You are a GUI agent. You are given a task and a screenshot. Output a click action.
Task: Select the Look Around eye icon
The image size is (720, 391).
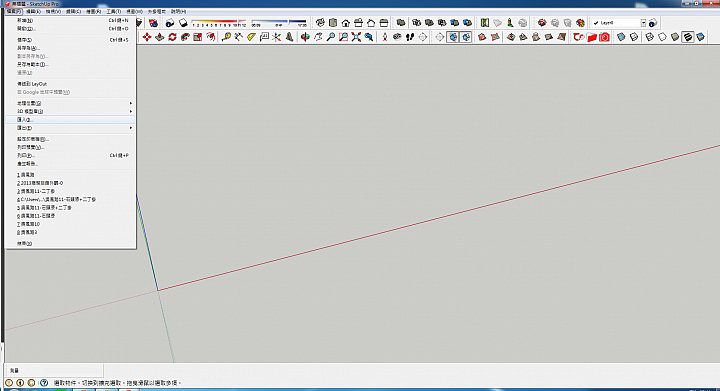point(397,37)
